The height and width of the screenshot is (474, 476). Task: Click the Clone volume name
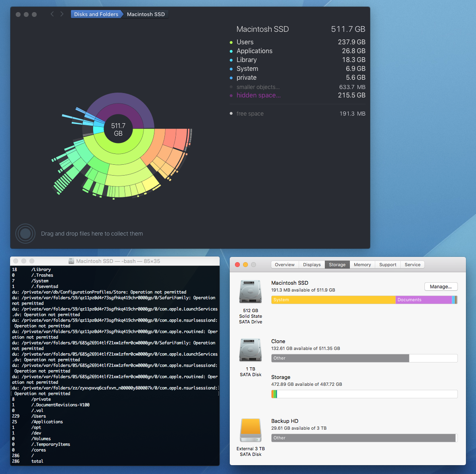coord(278,341)
